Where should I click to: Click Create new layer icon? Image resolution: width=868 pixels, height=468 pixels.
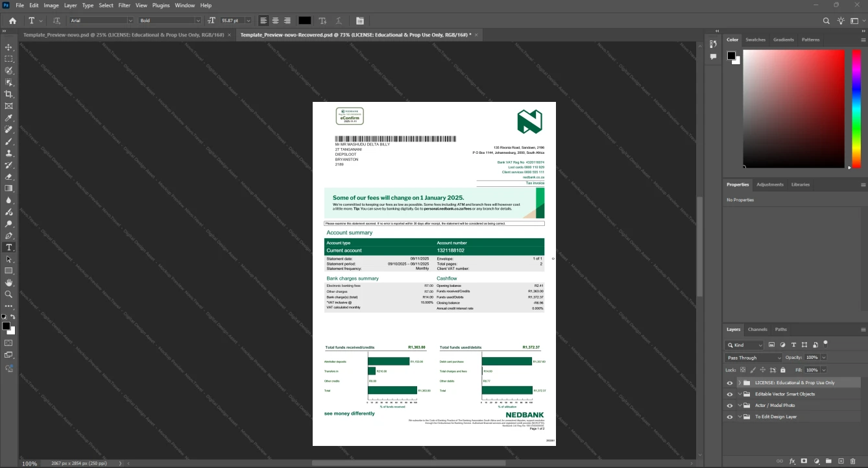pos(841,462)
